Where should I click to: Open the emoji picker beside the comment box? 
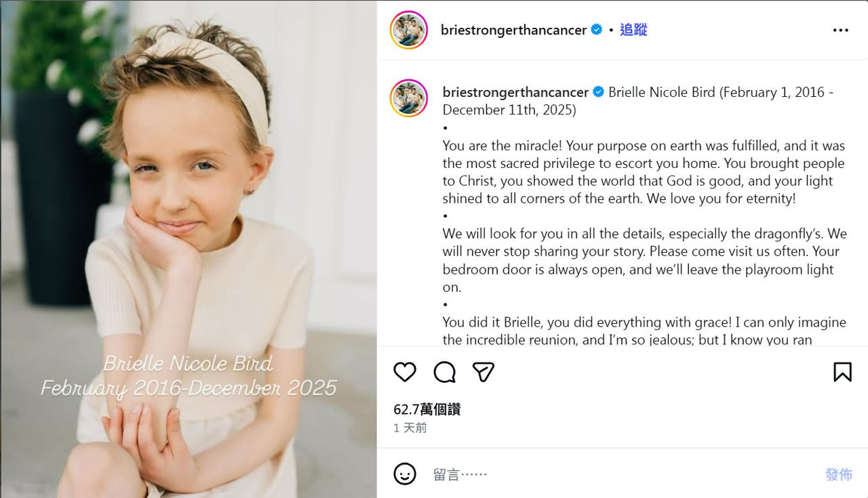tap(405, 474)
